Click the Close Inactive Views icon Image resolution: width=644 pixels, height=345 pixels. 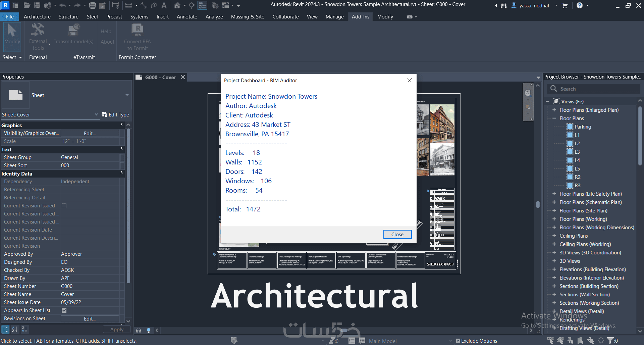(216, 5)
